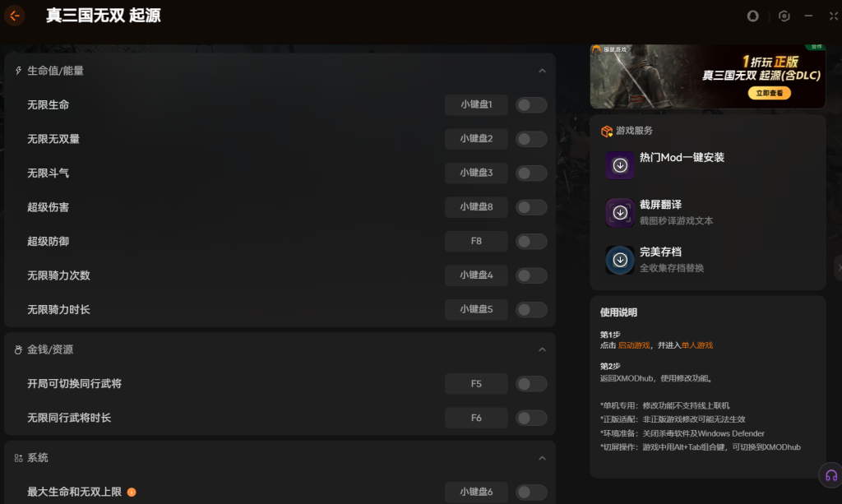
Task: Open the hexagon settings icon
Action: pos(784,16)
